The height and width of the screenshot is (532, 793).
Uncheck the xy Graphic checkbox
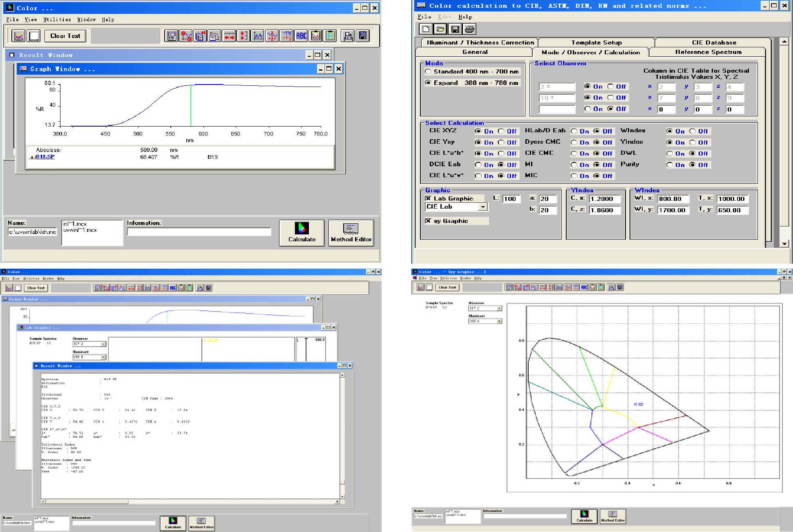(428, 221)
